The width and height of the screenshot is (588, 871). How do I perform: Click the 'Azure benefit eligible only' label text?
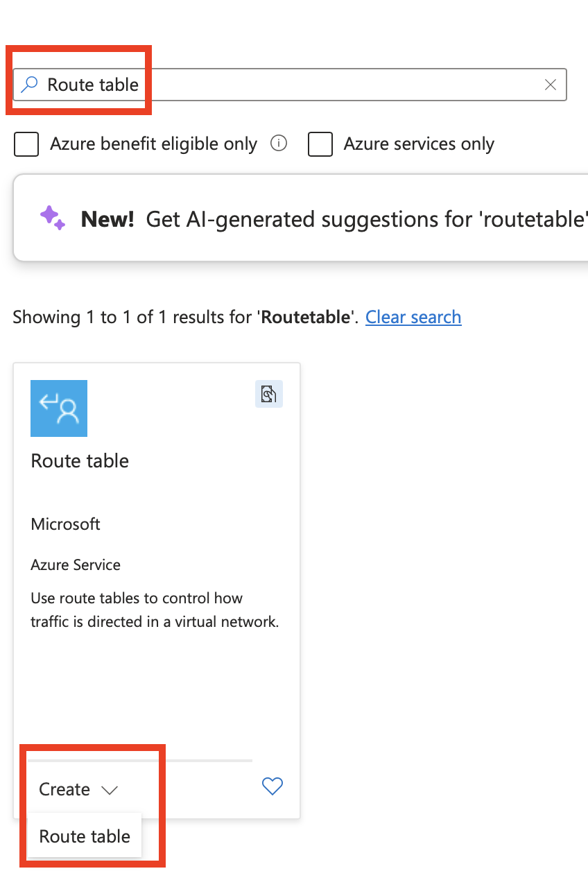[x=154, y=144]
